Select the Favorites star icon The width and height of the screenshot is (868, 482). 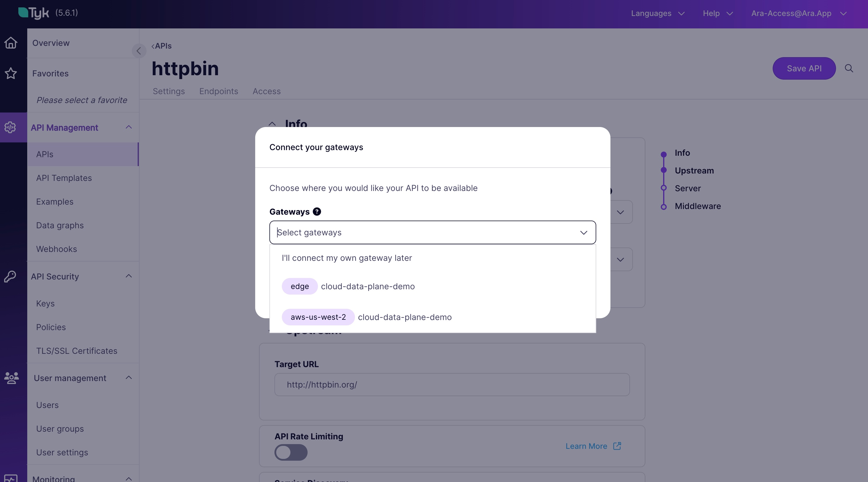coord(10,73)
